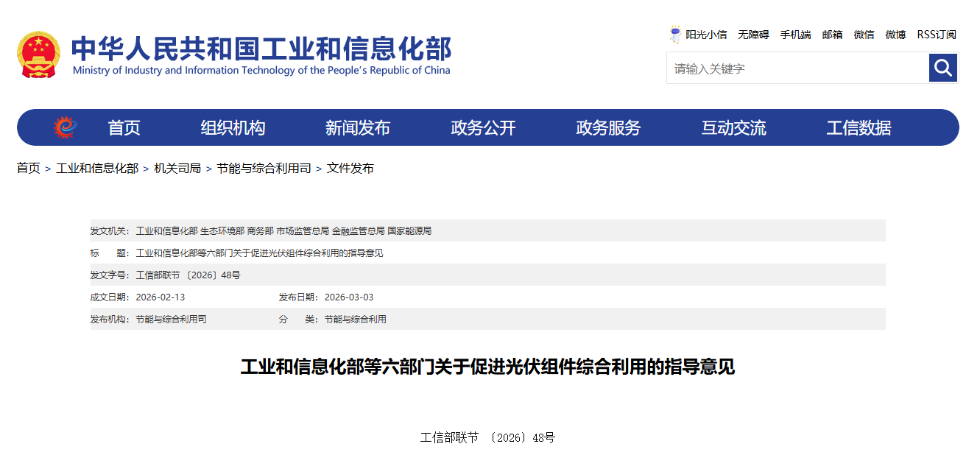
Task: Click the 阳光小信 robot assistant icon
Action: (x=674, y=34)
